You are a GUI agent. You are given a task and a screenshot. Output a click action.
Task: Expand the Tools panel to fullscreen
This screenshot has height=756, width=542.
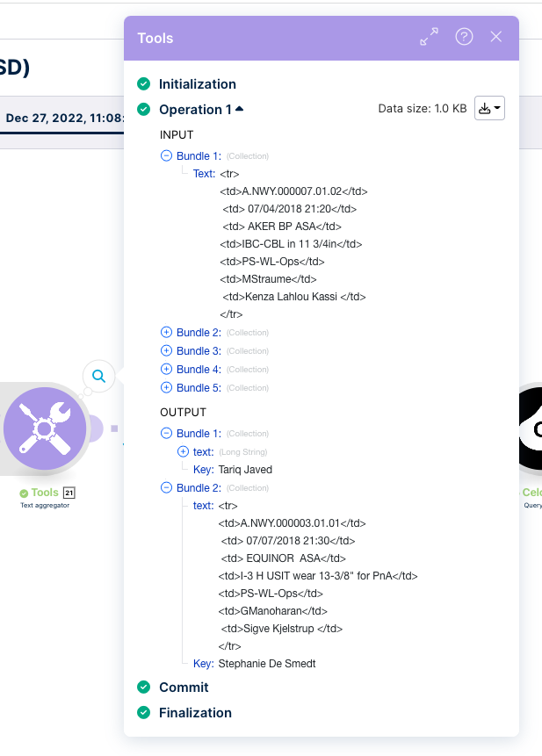429,37
